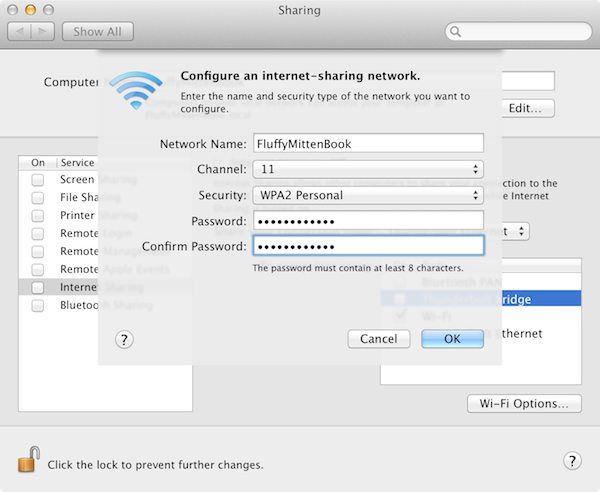Click the yellow minimize window button

pos(30,10)
